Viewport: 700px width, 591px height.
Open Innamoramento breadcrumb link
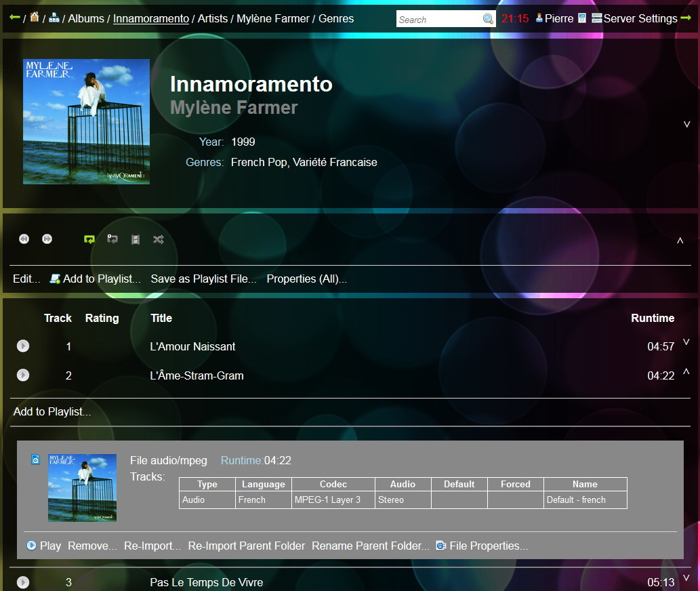point(151,18)
